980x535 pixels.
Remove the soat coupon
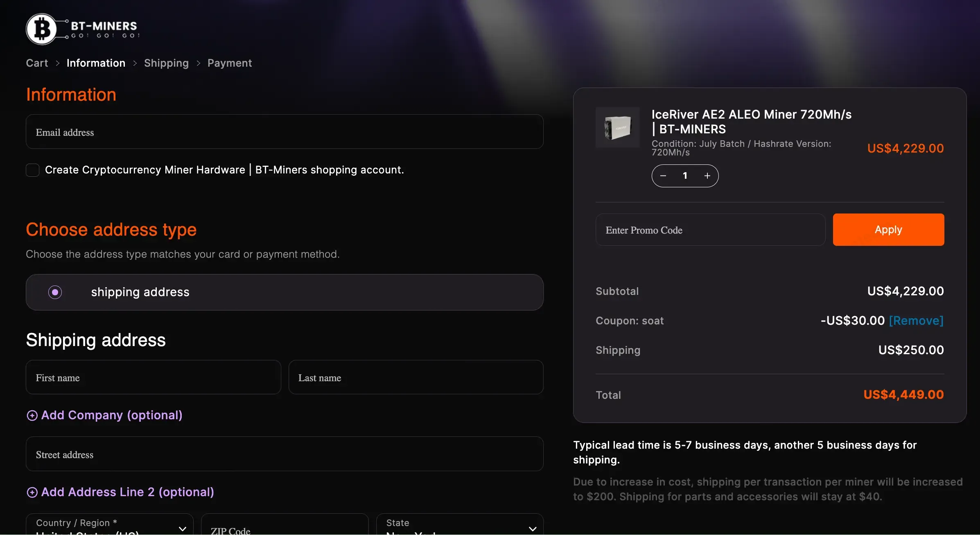(916, 321)
